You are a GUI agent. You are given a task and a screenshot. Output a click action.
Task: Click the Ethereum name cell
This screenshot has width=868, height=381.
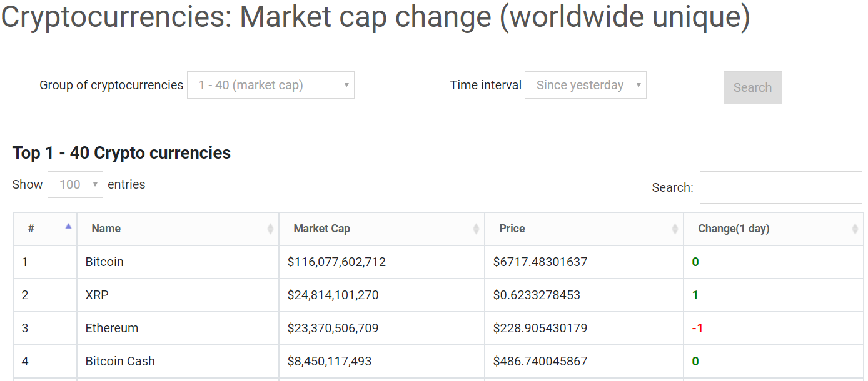[x=112, y=328]
